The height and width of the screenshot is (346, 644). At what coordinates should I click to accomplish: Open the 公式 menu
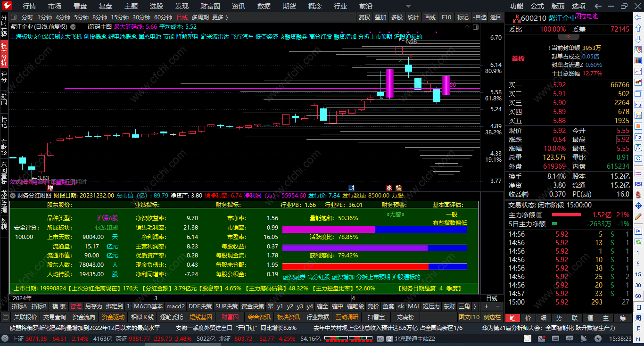click(x=537, y=6)
